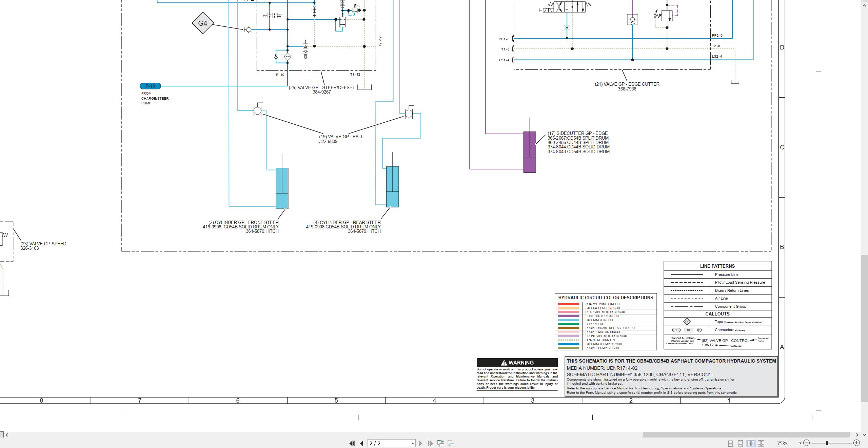The height and width of the screenshot is (448, 868).
Task: Click the "(21) VALVE GP - EDGE CUTTER" label
Action: tap(627, 84)
